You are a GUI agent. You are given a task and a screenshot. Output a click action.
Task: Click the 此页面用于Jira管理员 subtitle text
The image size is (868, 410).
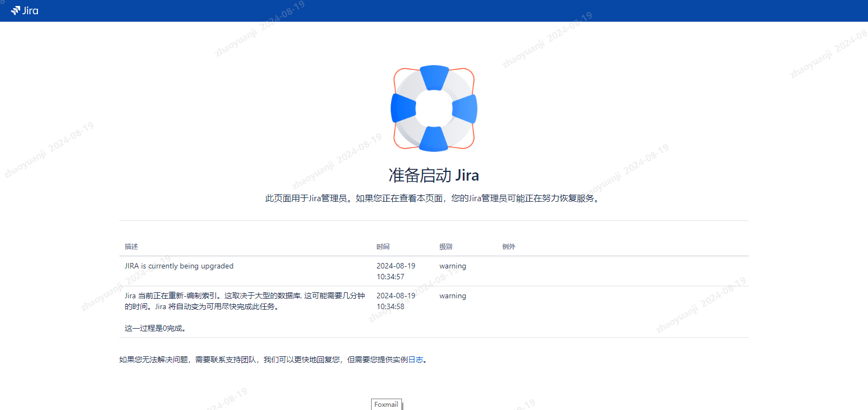(433, 198)
